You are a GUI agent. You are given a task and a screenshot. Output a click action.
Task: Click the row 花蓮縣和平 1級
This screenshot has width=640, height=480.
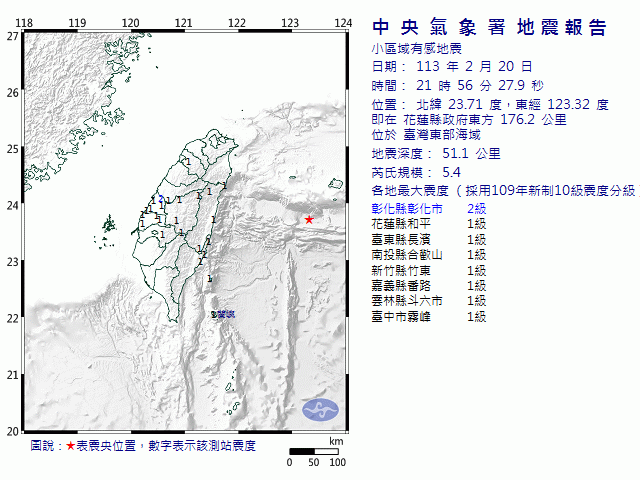click(429, 224)
